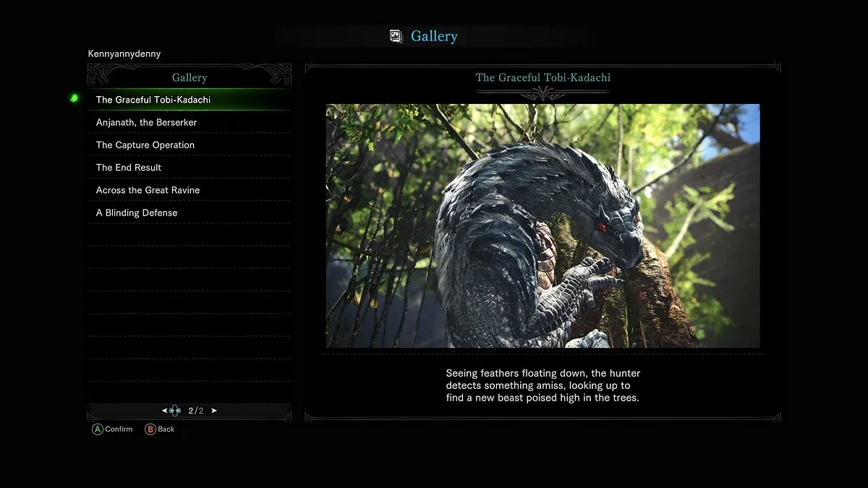Click the page indicator 2/2
Screen dimensions: 868x488
click(x=195, y=411)
